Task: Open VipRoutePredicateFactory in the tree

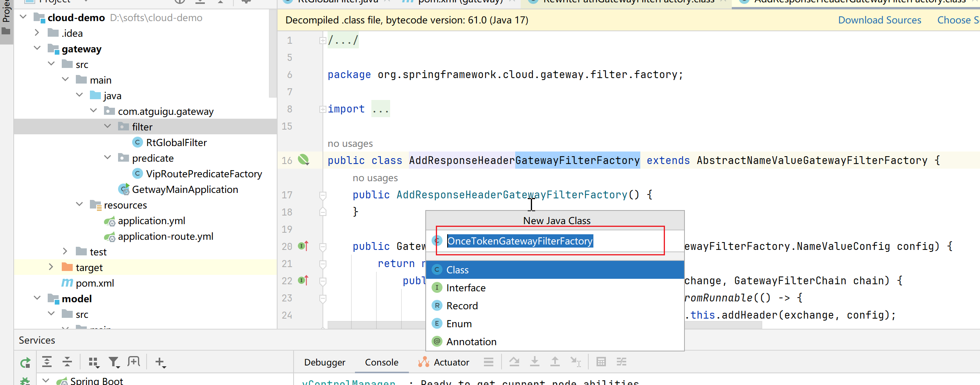Action: point(204,174)
